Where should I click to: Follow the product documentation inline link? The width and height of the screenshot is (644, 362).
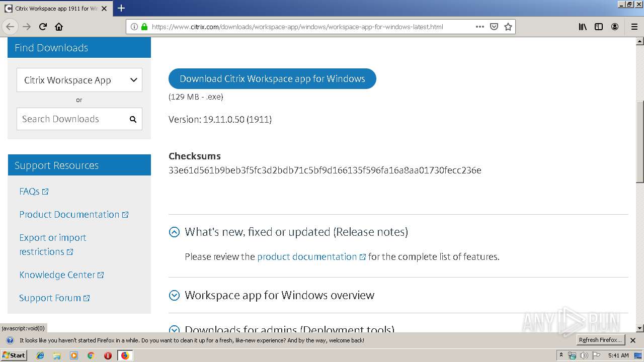[311, 257]
